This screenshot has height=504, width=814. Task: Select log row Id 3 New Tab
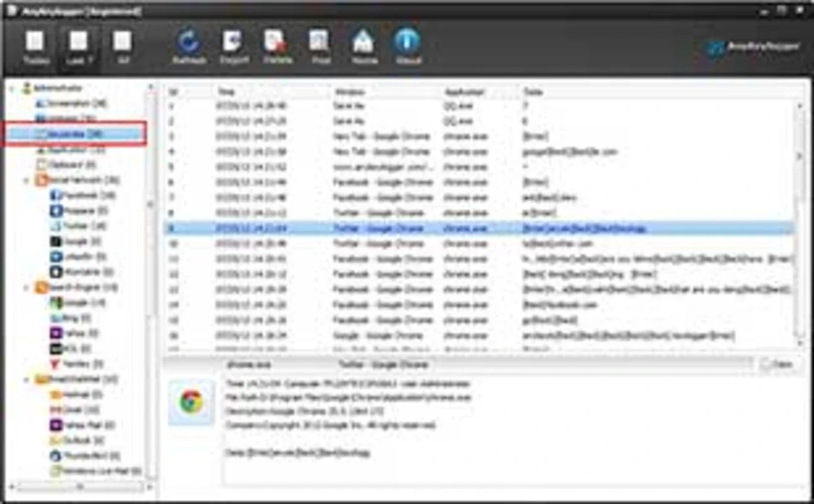point(479,136)
